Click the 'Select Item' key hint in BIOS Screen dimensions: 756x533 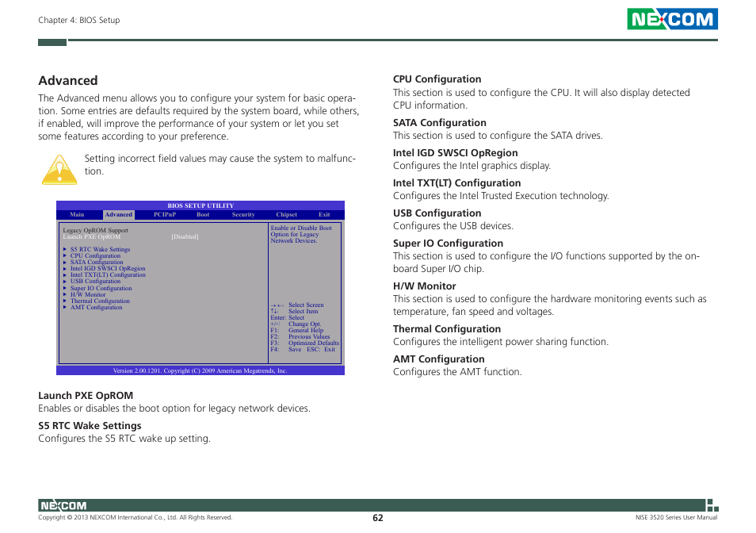(304, 311)
